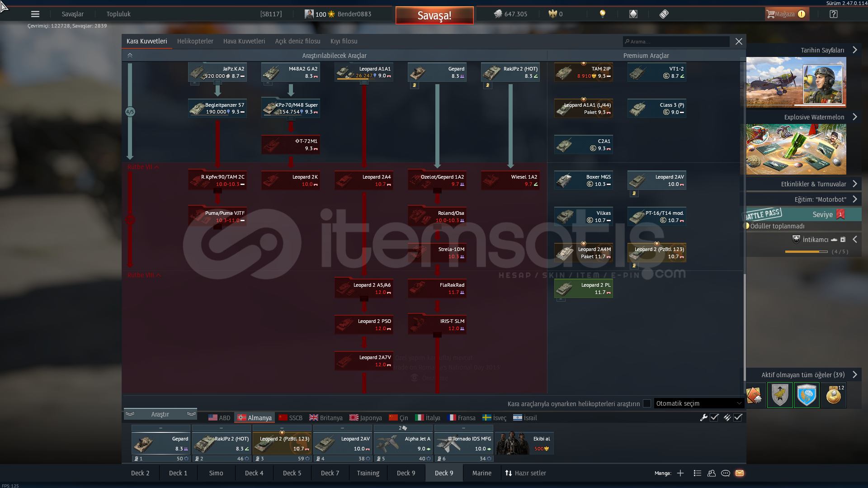
Task: Collapse the İntikamcı task panel arrow
Action: (854, 240)
